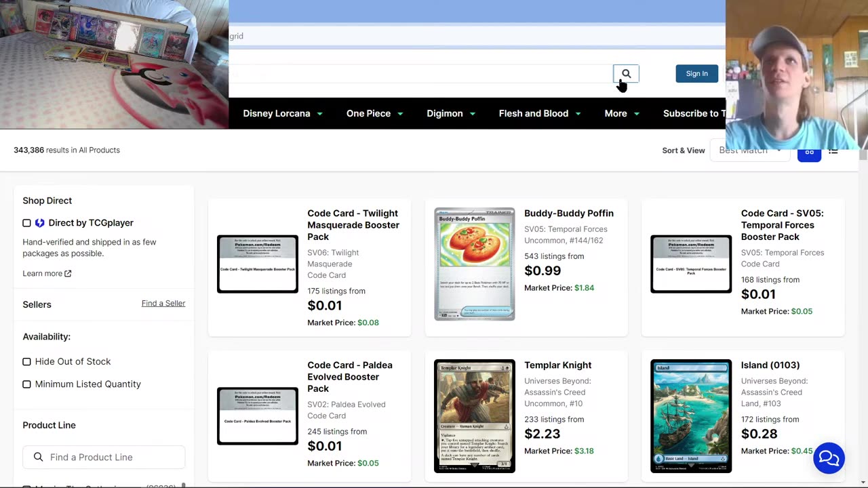The height and width of the screenshot is (488, 868).
Task: Click the Twilight Masquerade code card image
Action: 258,264
